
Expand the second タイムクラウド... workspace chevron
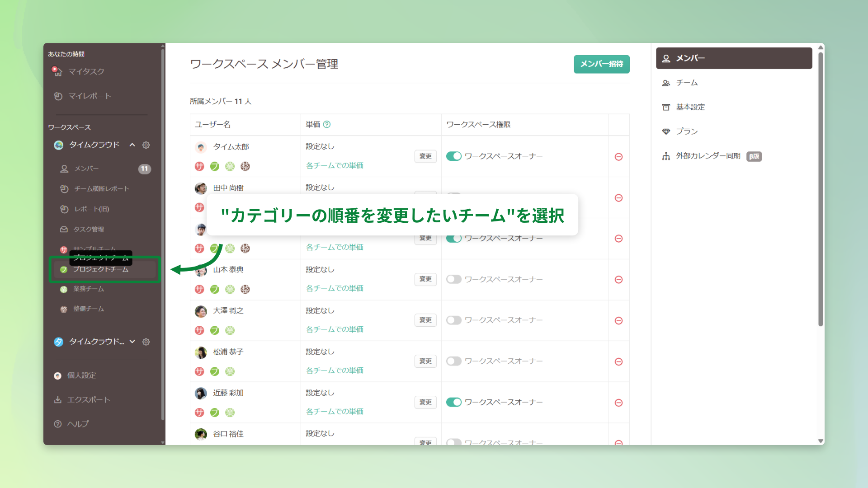132,342
